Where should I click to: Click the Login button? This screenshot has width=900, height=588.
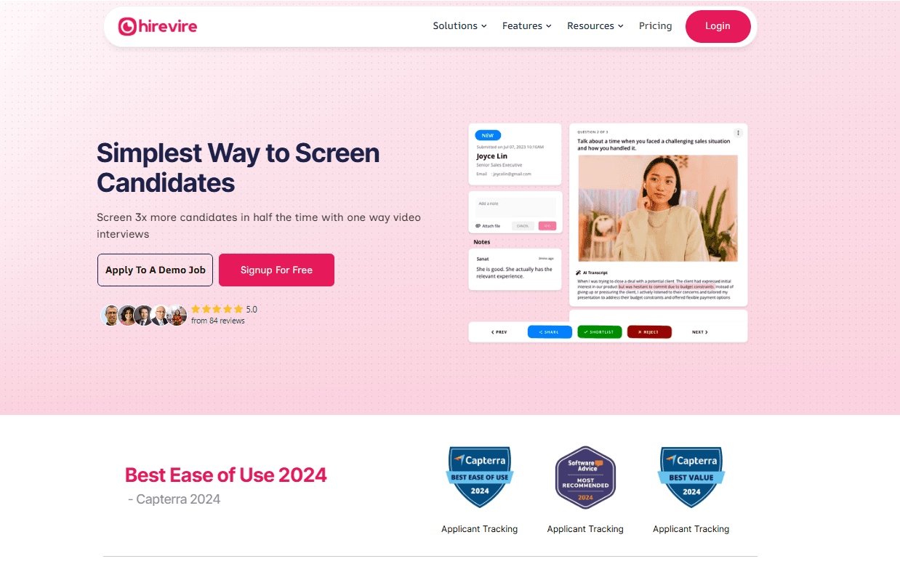click(x=718, y=26)
